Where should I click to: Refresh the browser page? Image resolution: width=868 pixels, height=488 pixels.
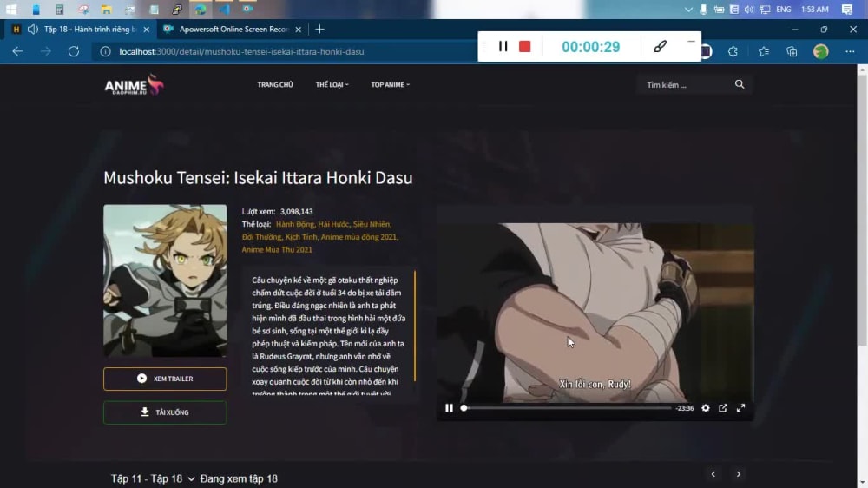(x=74, y=51)
